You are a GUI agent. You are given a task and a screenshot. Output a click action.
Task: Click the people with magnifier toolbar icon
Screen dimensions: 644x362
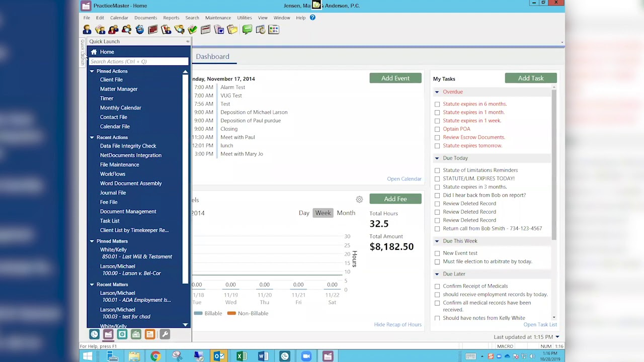126,30
